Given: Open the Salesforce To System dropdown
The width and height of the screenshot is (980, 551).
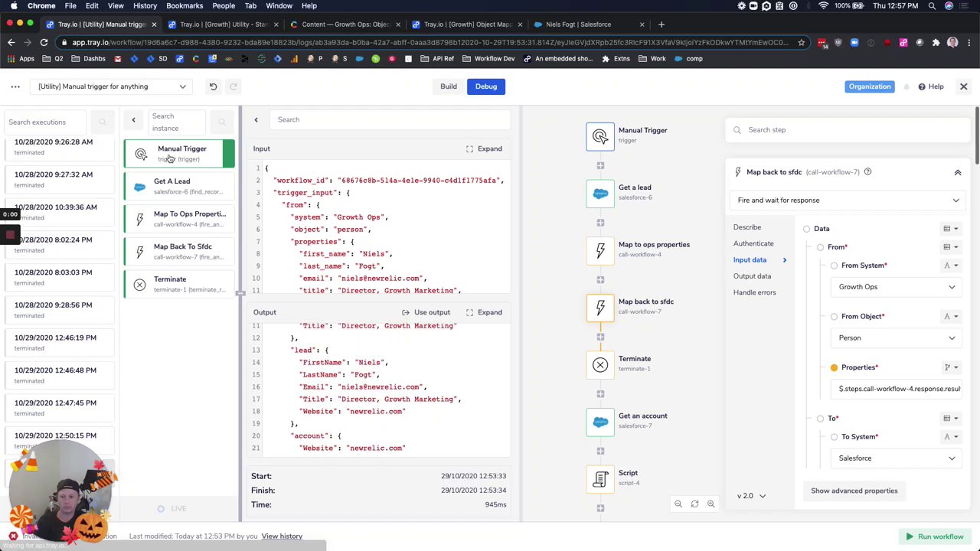Looking at the screenshot, I should pos(897,458).
